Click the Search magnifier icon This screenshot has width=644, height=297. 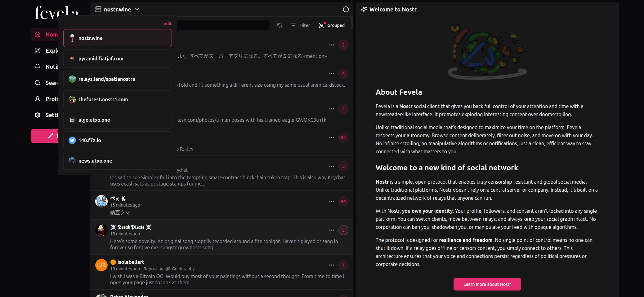pyautogui.click(x=38, y=83)
